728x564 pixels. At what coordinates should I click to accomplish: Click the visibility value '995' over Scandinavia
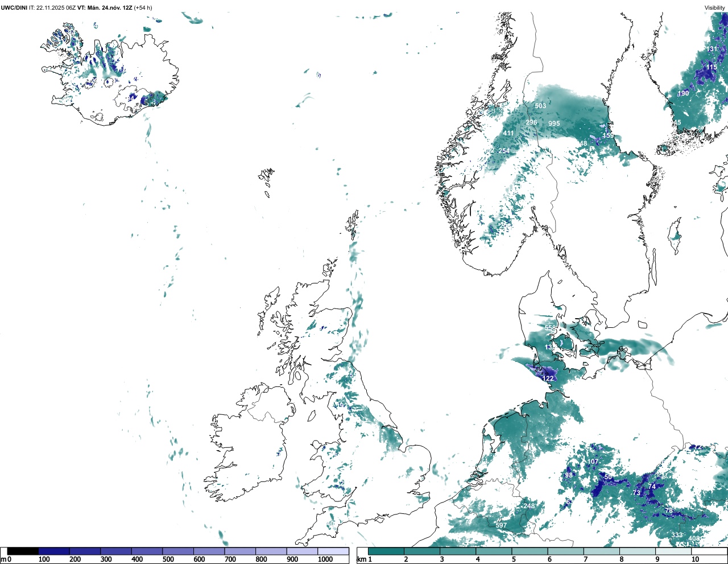[554, 123]
